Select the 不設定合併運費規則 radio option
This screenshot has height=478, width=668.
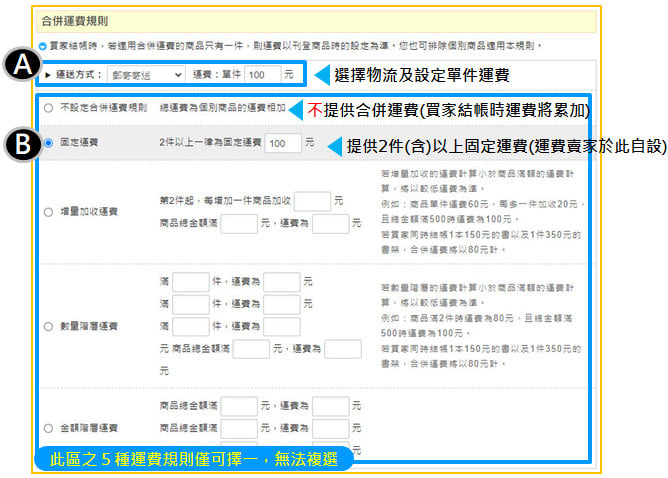pos(48,106)
